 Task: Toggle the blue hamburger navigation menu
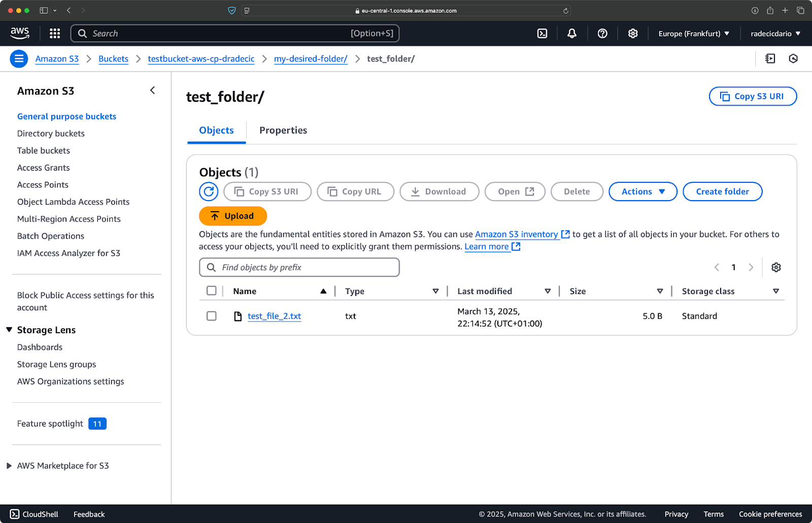pos(19,59)
